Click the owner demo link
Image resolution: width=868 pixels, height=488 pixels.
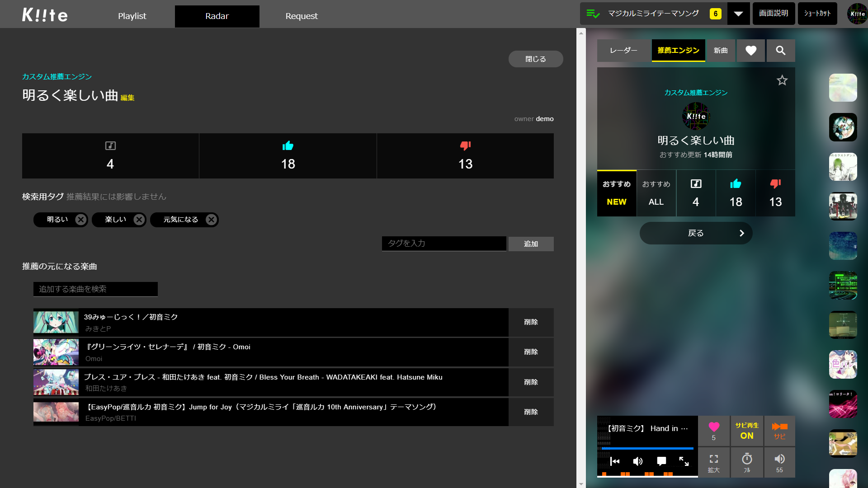[545, 119]
